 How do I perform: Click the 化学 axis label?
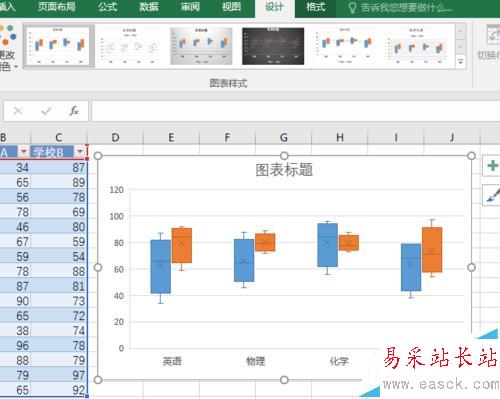coord(339,361)
